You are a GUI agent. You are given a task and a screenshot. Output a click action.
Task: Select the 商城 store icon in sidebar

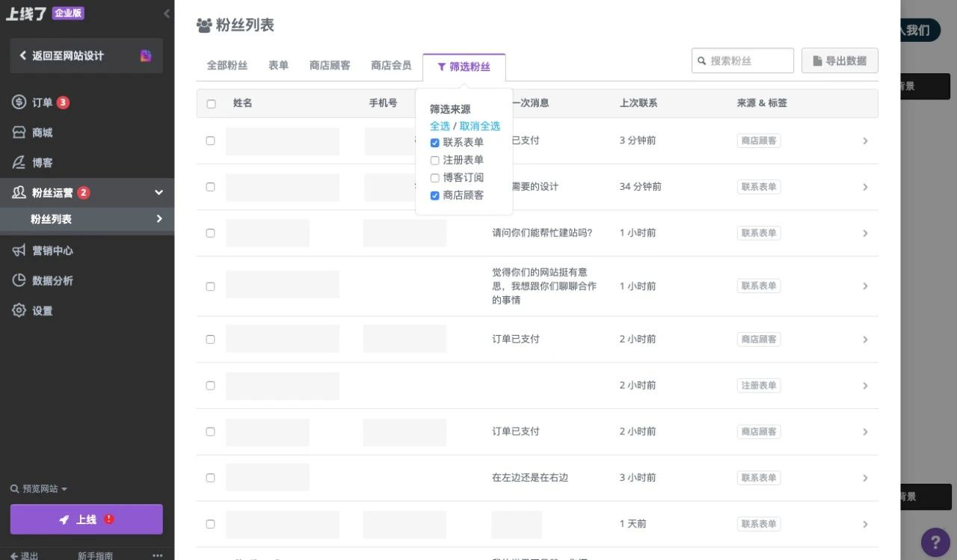19,132
